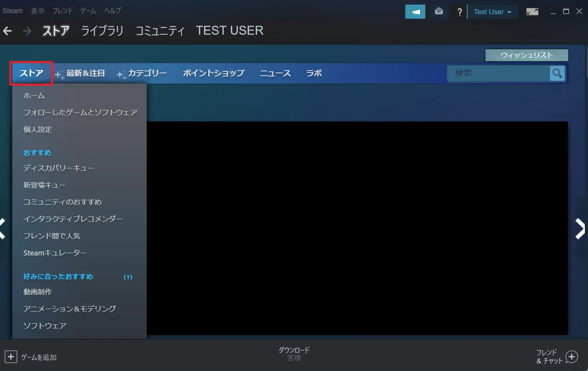Screen dimensions: 588x371
Task: Click the ウィッシュリスト button
Action: [526, 55]
